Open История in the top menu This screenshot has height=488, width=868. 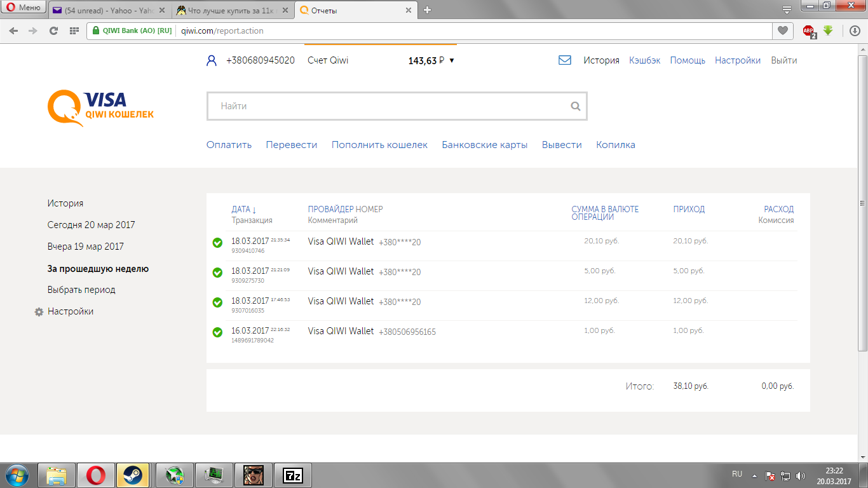coord(602,60)
